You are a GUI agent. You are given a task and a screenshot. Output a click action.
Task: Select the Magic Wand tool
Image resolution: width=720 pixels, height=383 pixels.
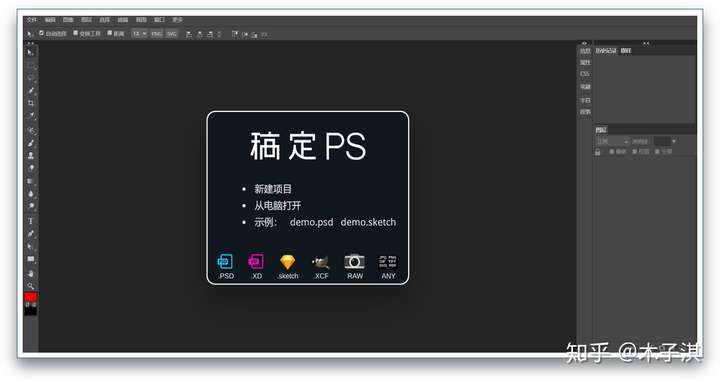coord(31,90)
